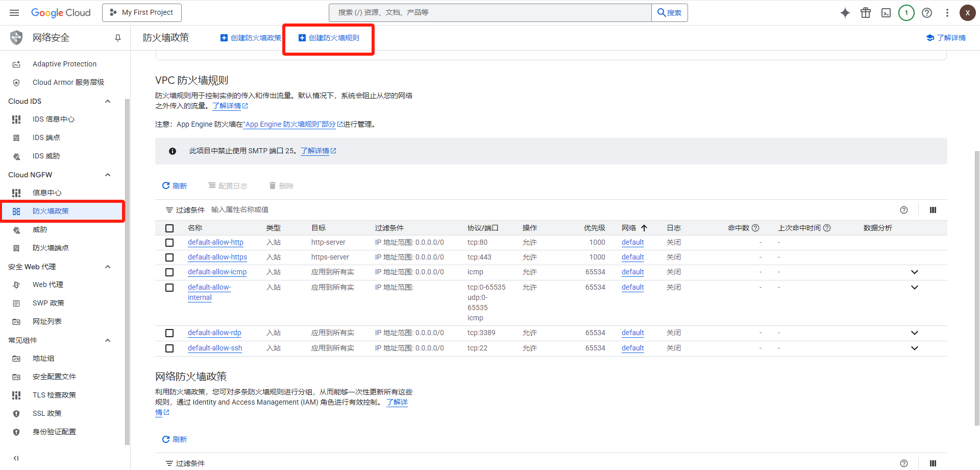Click help icon next to 命中数 column
Image resolution: width=980 pixels, height=470 pixels.
[x=756, y=228]
